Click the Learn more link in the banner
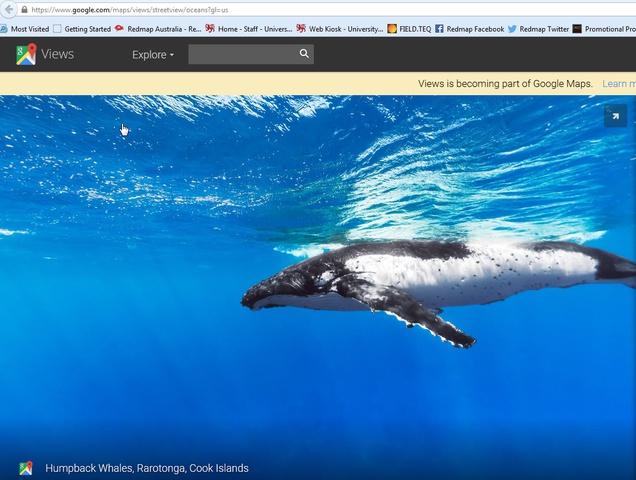Image resolution: width=636 pixels, height=480 pixels. click(618, 84)
